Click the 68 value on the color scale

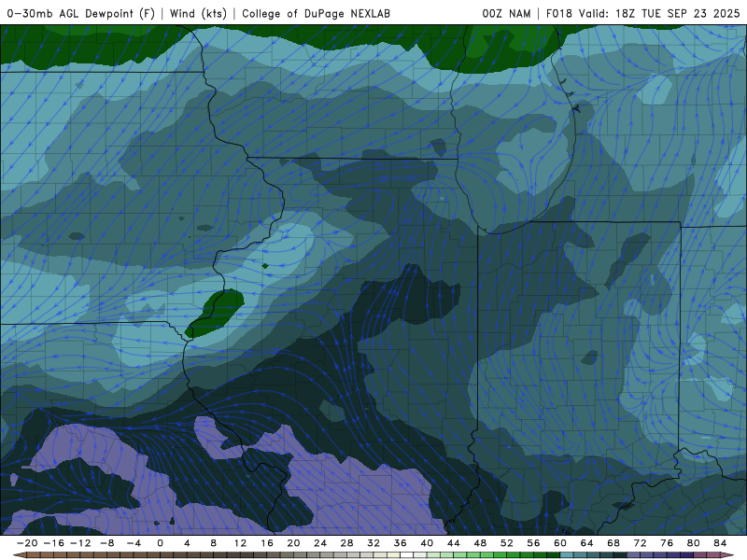613,543
